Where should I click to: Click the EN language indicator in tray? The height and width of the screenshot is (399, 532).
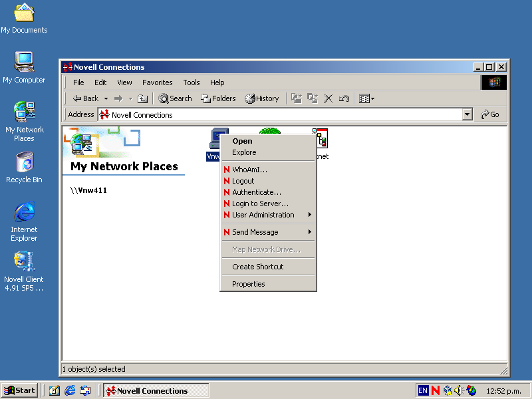click(423, 390)
